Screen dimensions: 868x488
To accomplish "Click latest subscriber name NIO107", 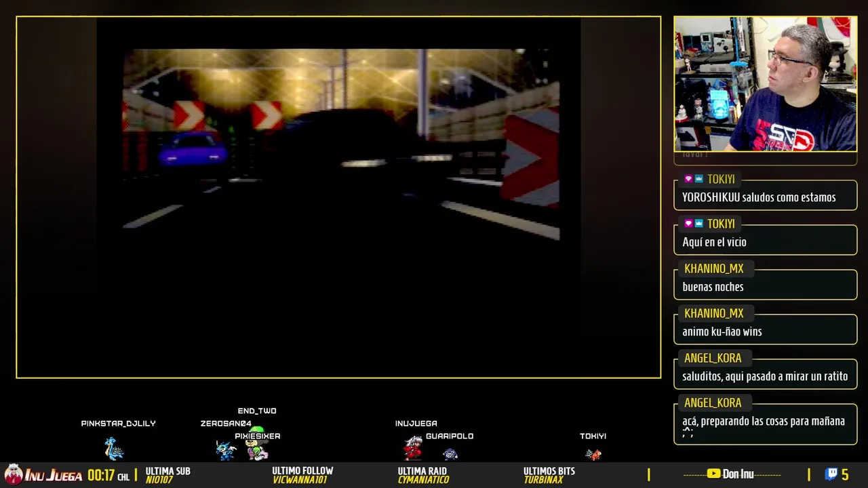I will coord(159,480).
